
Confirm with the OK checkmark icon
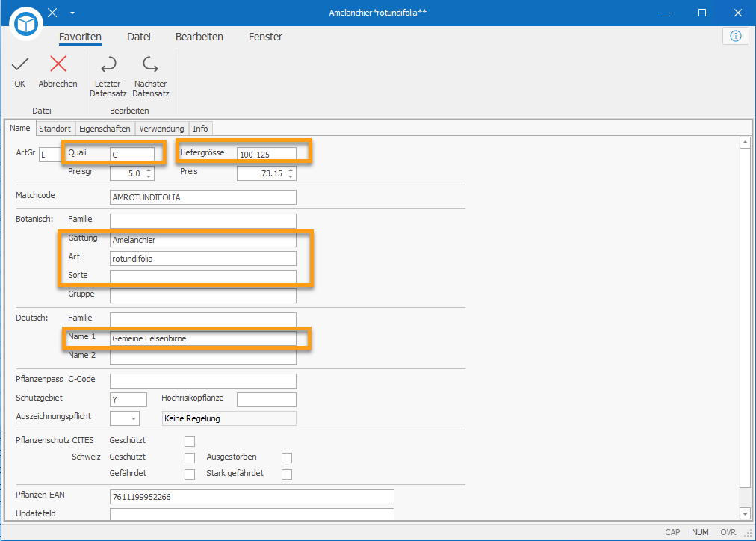tap(19, 64)
